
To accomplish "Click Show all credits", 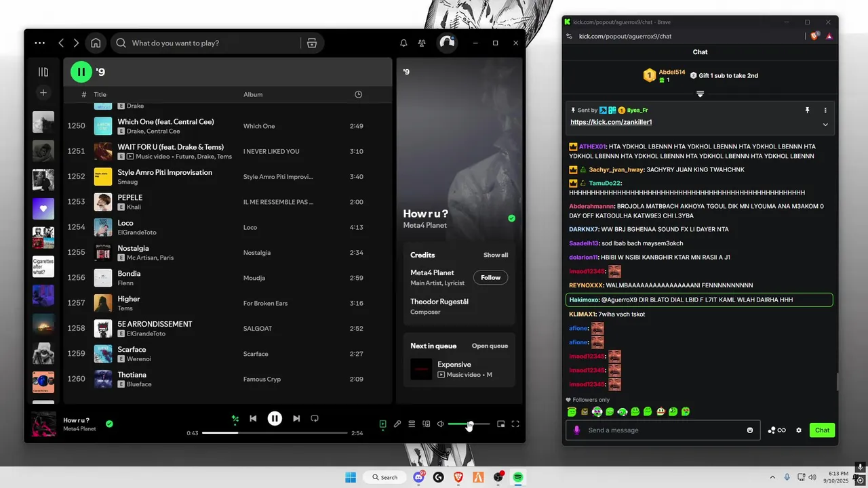I will click(x=496, y=255).
